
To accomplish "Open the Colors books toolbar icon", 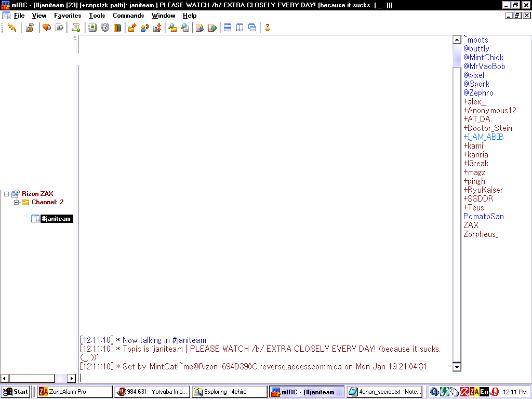I will [117, 28].
